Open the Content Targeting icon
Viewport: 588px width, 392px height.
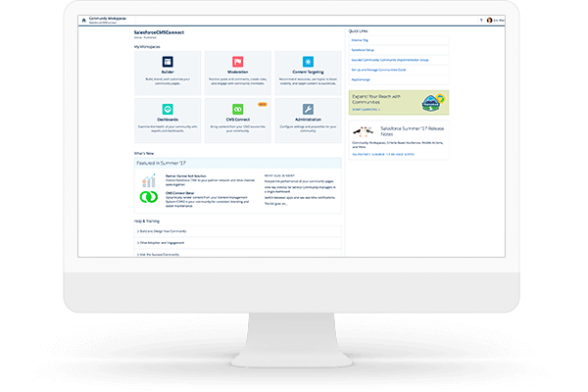click(308, 62)
